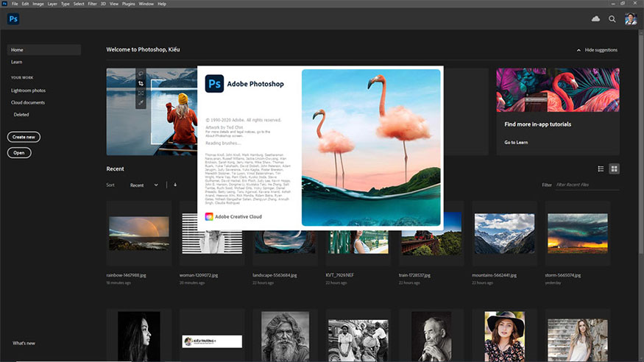Open the Layer menu

coord(52,4)
